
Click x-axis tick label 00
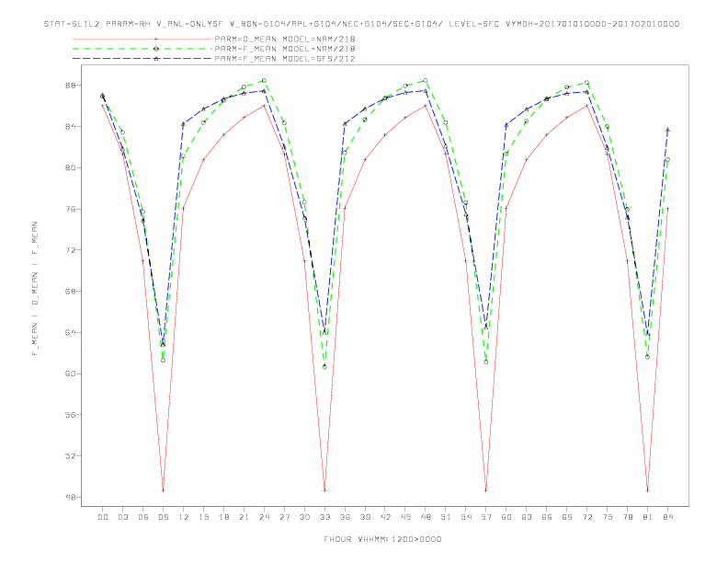103,517
